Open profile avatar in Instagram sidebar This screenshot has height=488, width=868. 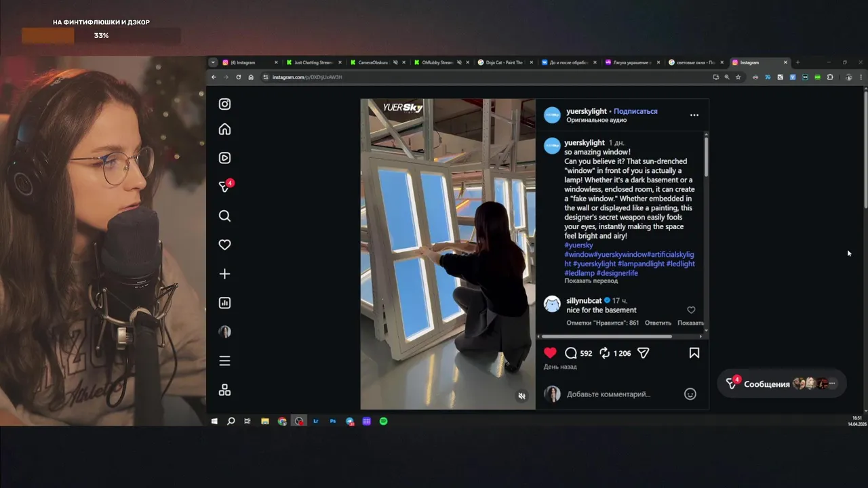[224, 331]
